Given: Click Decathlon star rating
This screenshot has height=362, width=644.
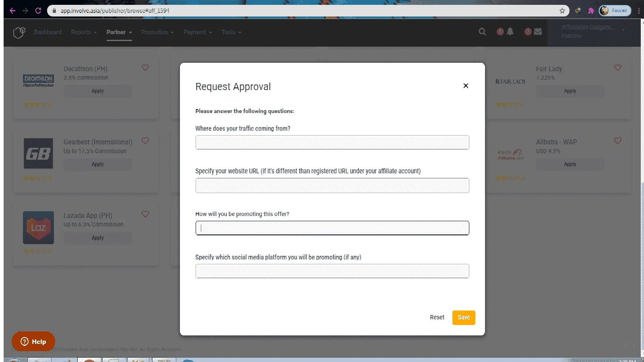Looking at the screenshot, I should pos(37,105).
